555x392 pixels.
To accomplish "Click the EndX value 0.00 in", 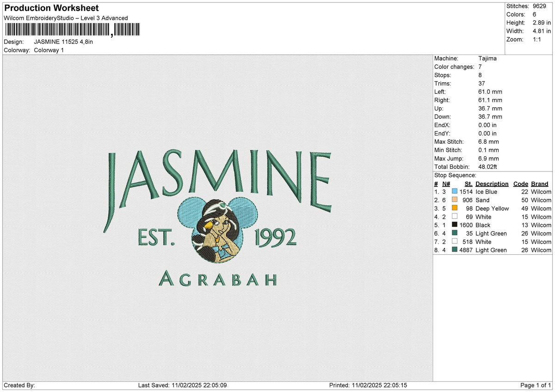I will [x=487, y=125].
